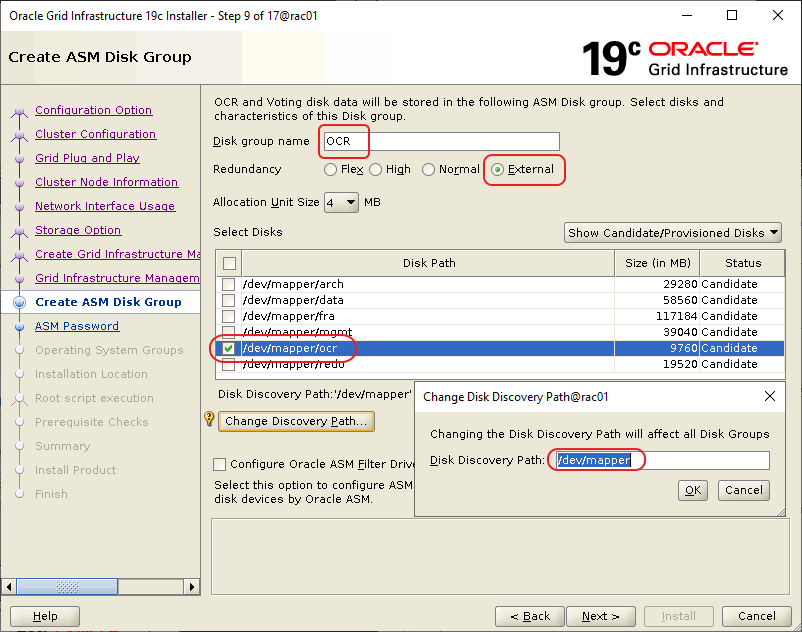
Task: Click OK in Change Disk Discovery Path dialog
Action: click(x=693, y=490)
